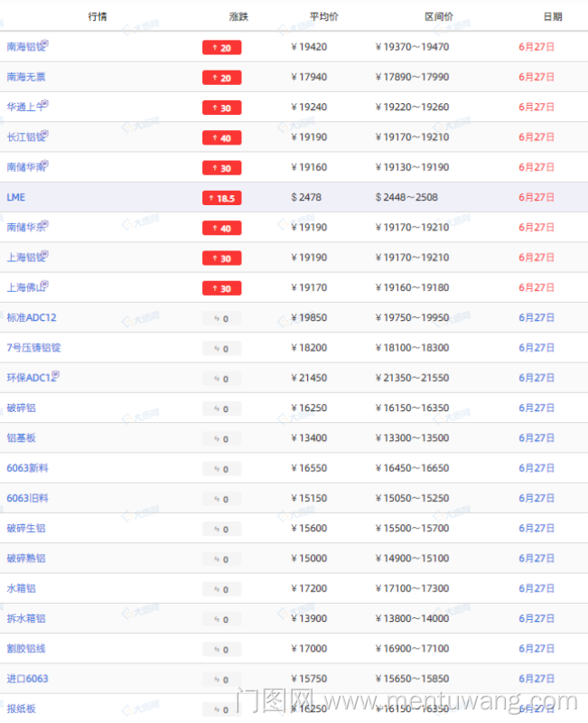Click the badge icon next to 上海铝锭
Image resolution: width=588 pixels, height=723 pixels.
(x=44, y=255)
